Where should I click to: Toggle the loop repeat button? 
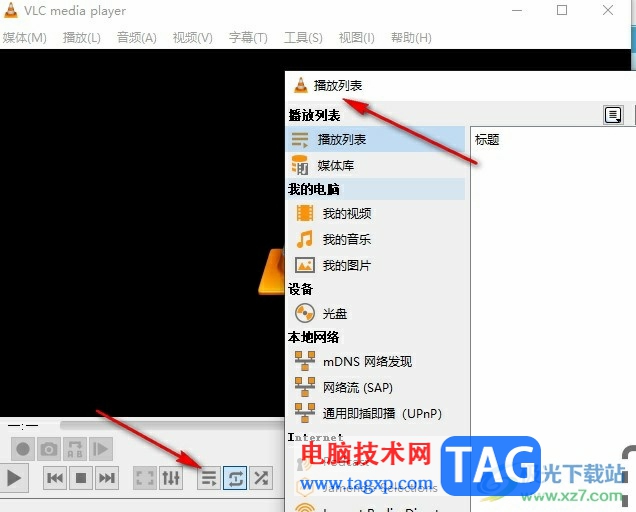click(235, 478)
